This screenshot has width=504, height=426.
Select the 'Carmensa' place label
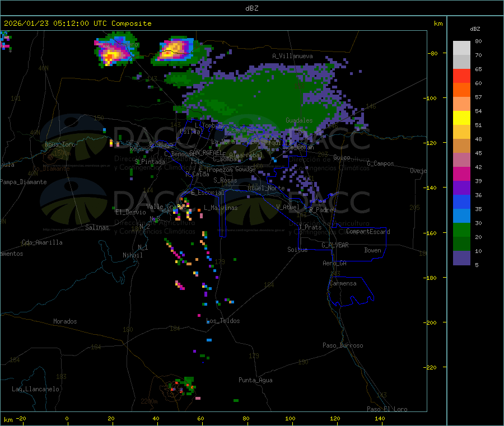(x=343, y=283)
